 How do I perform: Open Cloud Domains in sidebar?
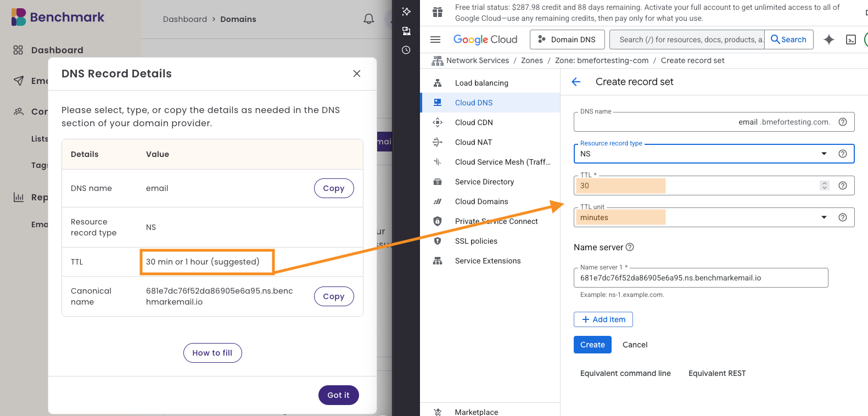tap(490, 201)
